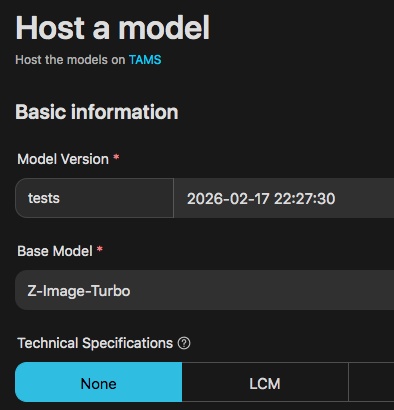Click the Technical Specifications label
The height and width of the screenshot is (410, 394).
95,343
